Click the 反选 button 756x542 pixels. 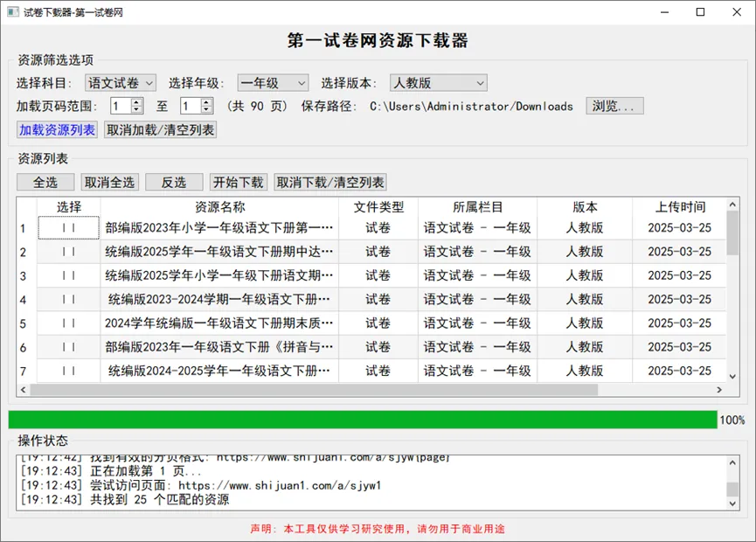174,183
